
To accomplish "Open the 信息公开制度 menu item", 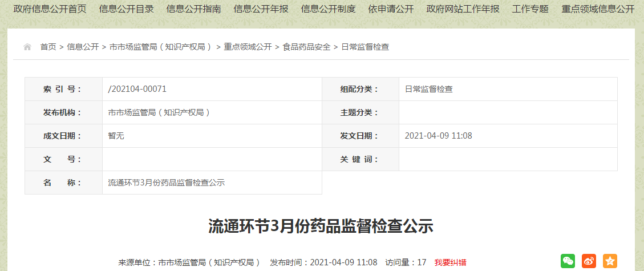I will (x=328, y=9).
